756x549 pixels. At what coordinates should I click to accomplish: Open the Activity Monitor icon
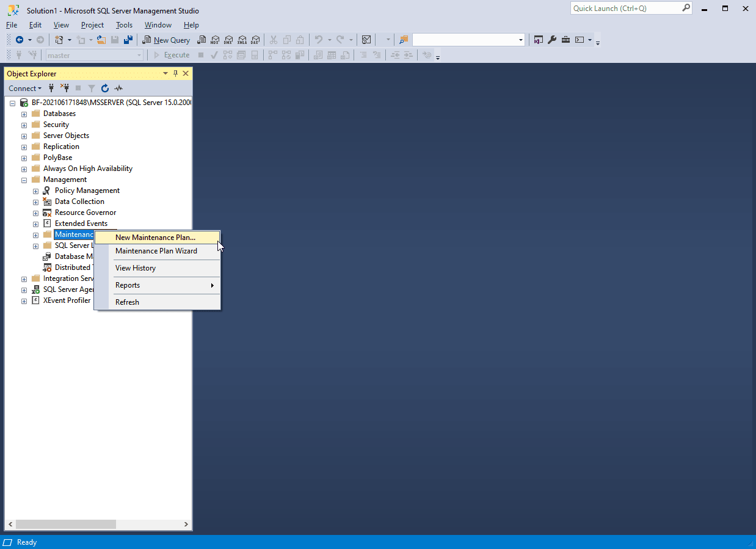click(366, 40)
